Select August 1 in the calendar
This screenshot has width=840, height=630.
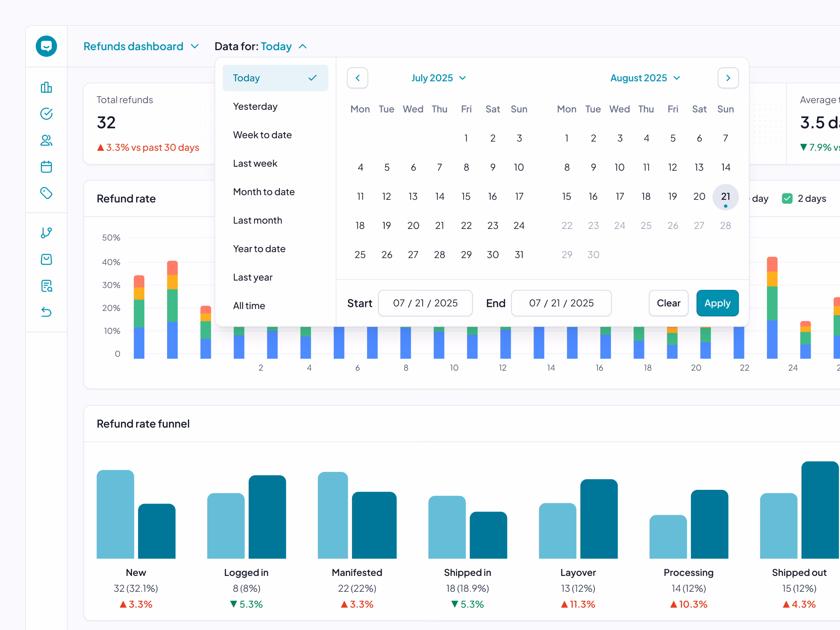click(566, 138)
